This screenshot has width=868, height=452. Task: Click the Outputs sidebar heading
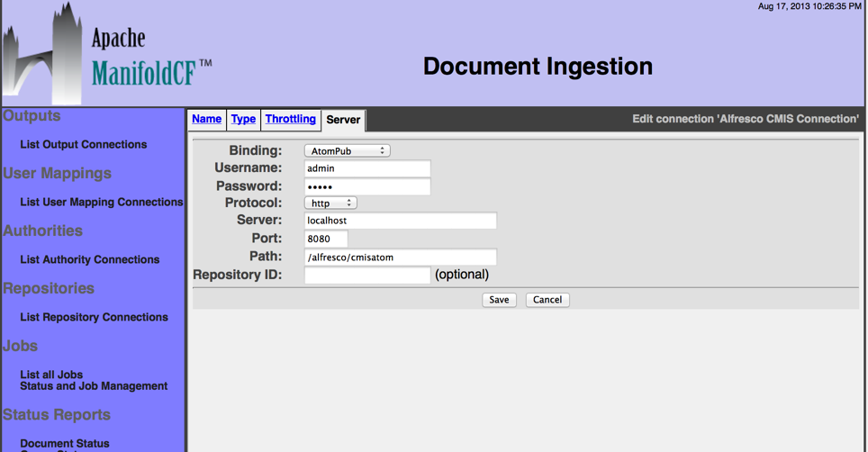click(x=32, y=115)
